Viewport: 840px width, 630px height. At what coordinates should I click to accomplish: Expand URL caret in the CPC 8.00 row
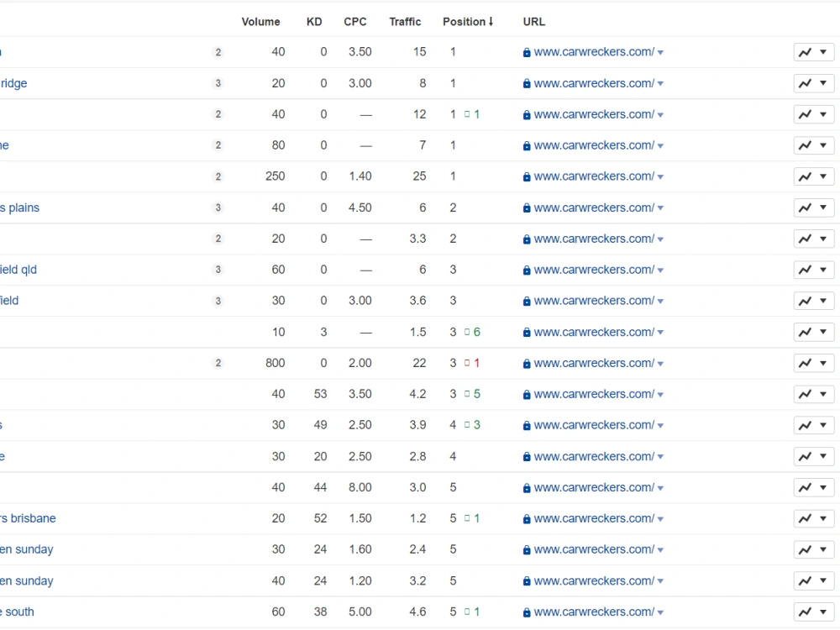click(x=660, y=488)
